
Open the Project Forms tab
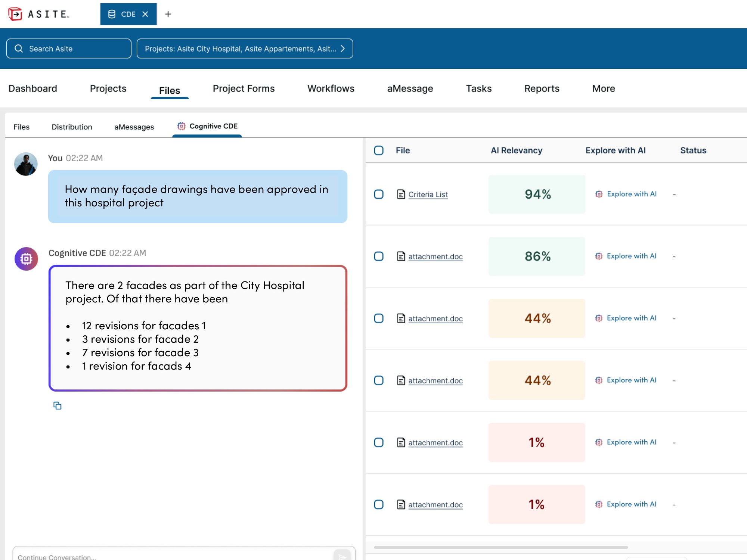click(x=244, y=88)
